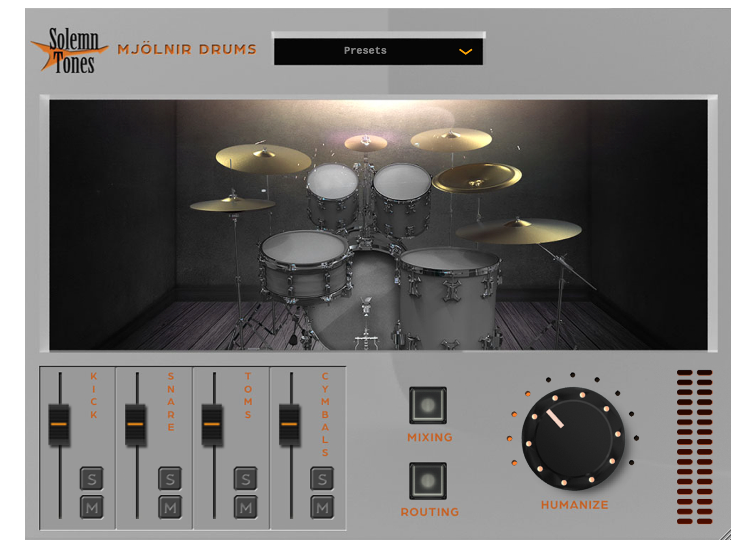Solo the Kick channel
Image resolution: width=756 pixels, height=551 pixels.
click(92, 479)
